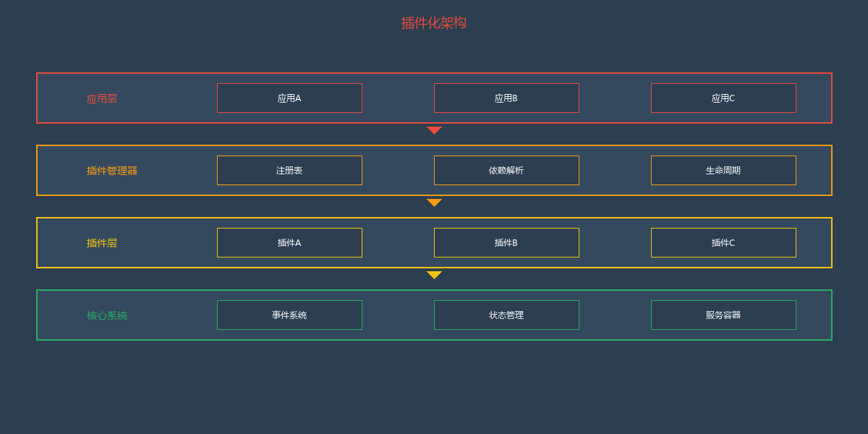Select the 应用B node
Screen dimensions: 868x434
(506, 98)
